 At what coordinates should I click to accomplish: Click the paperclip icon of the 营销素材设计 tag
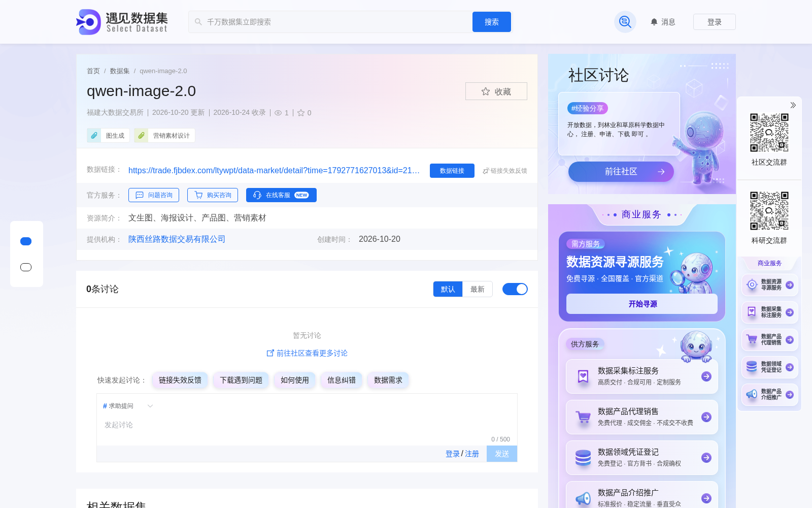(141, 136)
